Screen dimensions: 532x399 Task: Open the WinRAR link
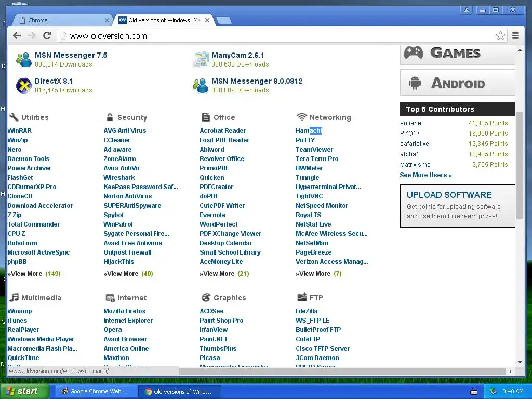click(19, 130)
